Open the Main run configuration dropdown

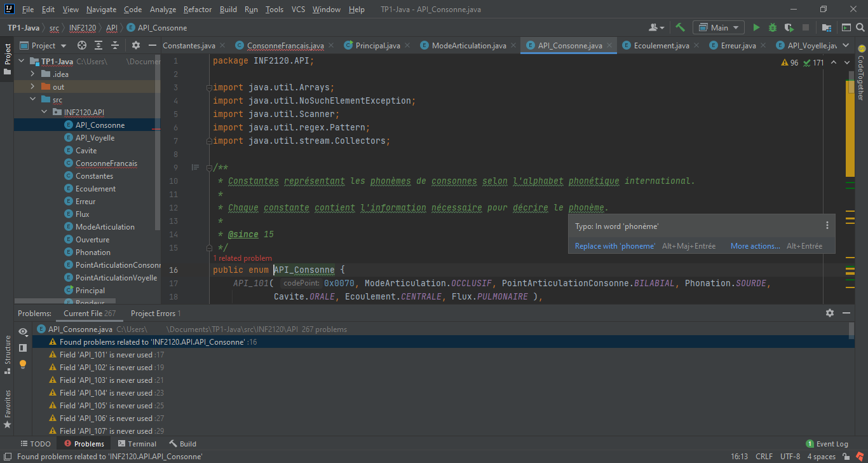719,27
